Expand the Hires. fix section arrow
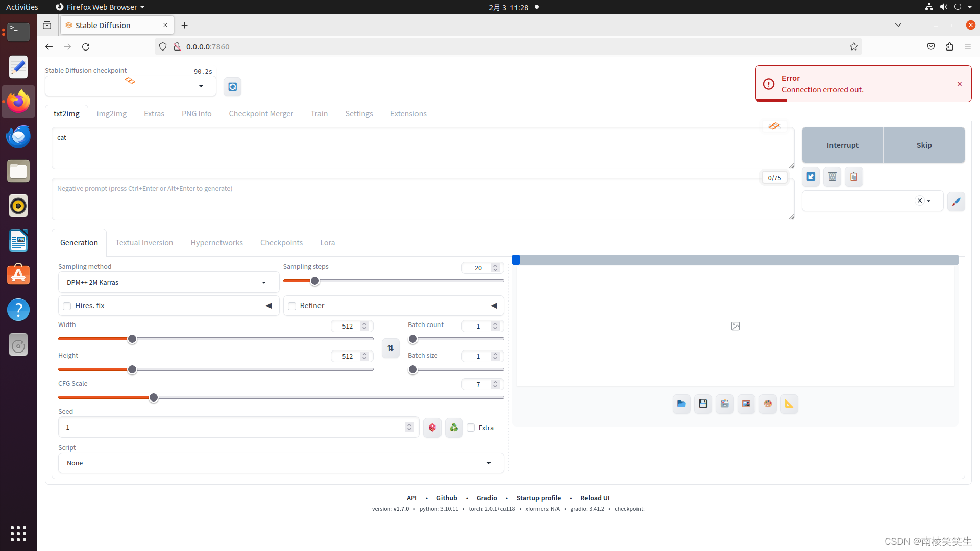980x551 pixels. [268, 306]
